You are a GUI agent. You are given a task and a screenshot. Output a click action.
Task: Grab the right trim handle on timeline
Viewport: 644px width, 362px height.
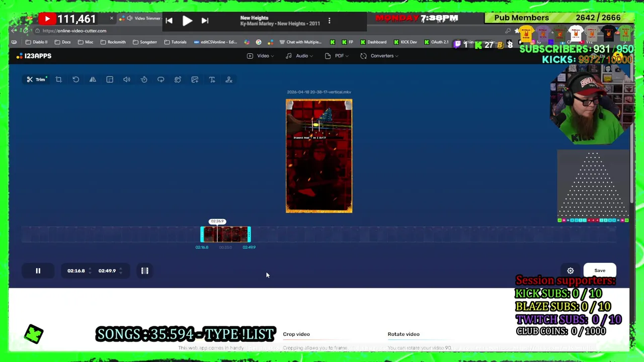pyautogui.click(x=249, y=234)
